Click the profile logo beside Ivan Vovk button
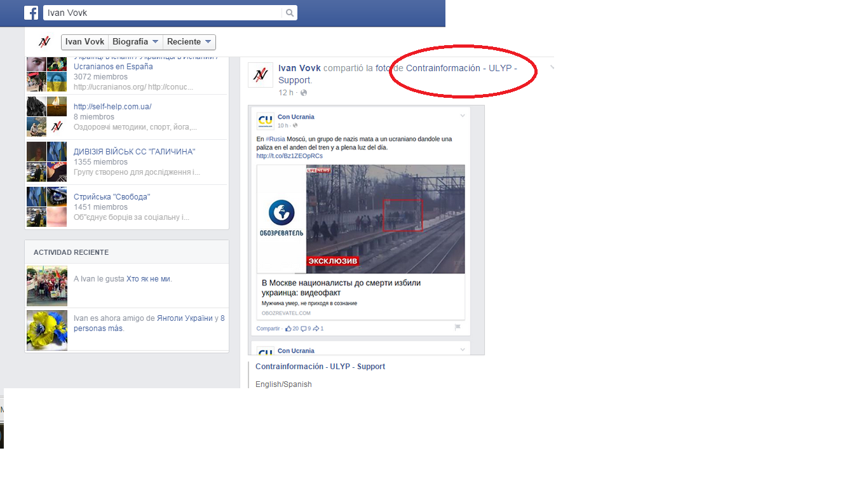 (x=44, y=42)
